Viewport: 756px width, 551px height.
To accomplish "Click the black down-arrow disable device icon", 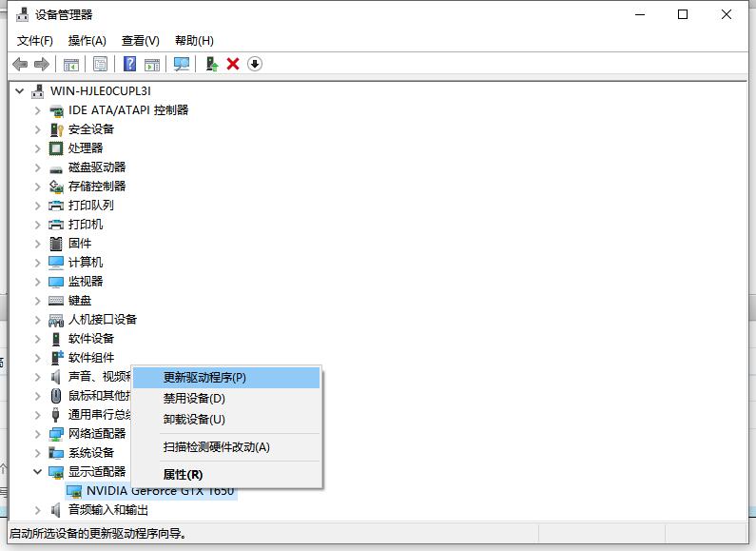I will 255,64.
